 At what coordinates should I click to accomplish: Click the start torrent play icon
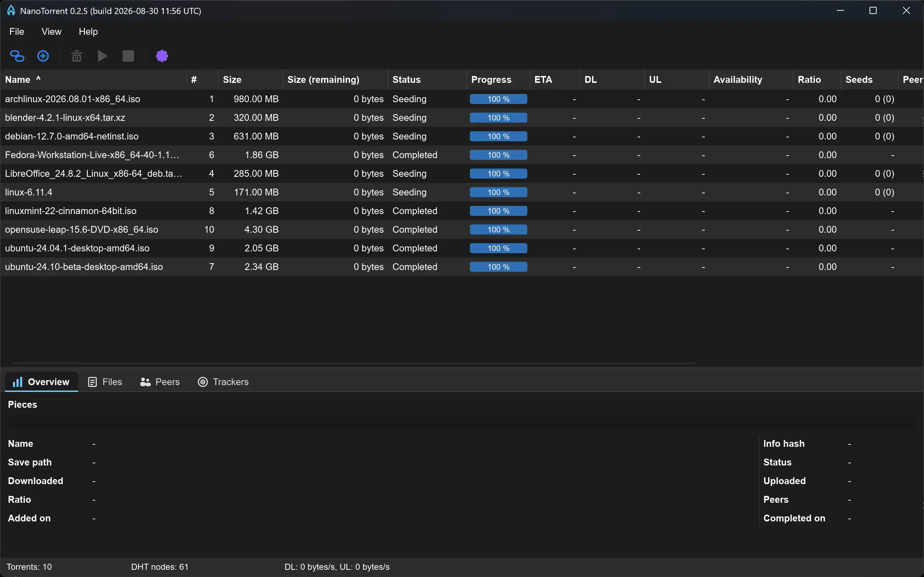coord(102,56)
